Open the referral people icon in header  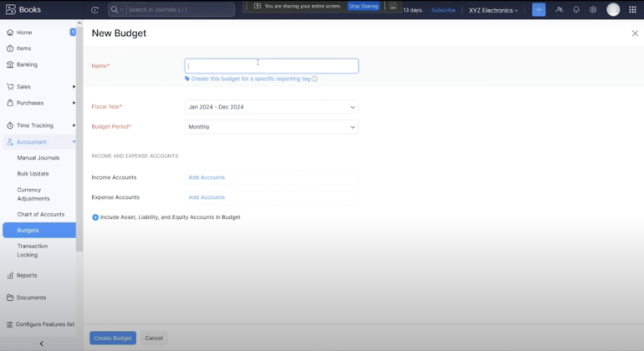click(559, 10)
